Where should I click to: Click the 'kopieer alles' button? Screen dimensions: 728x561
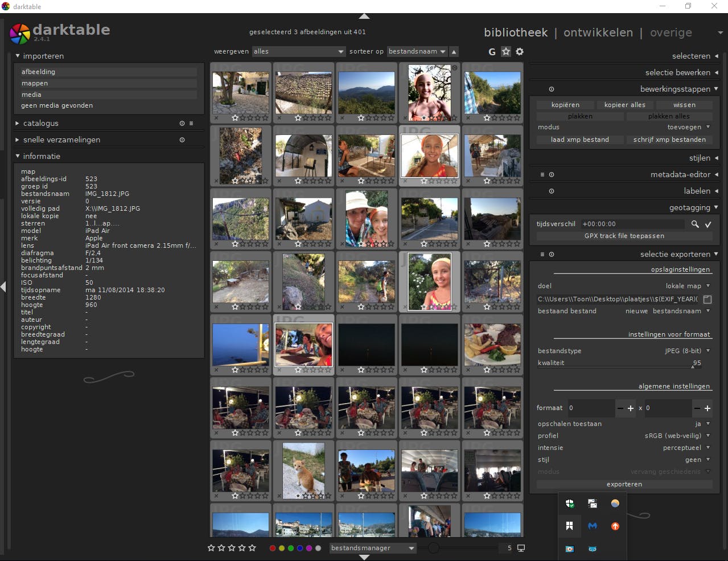click(624, 105)
